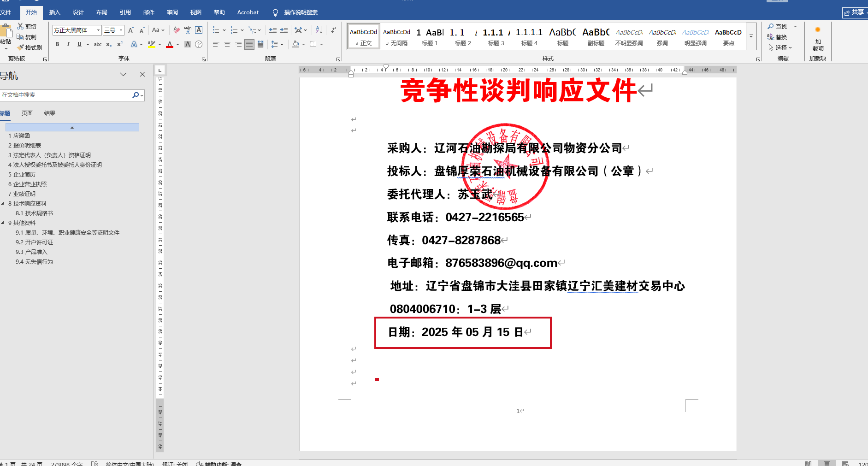
Task: Increase the paragraph indent
Action: click(284, 30)
